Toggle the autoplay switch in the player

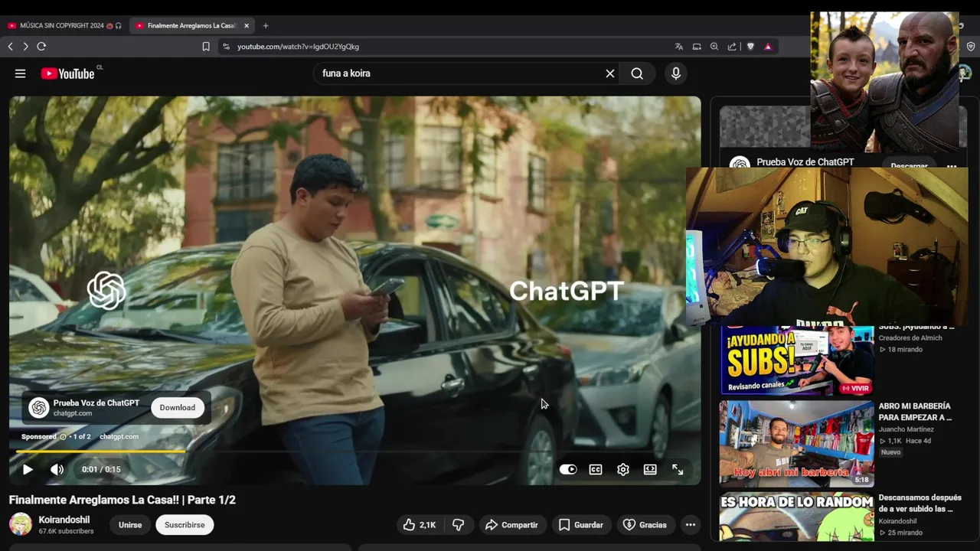(x=568, y=469)
